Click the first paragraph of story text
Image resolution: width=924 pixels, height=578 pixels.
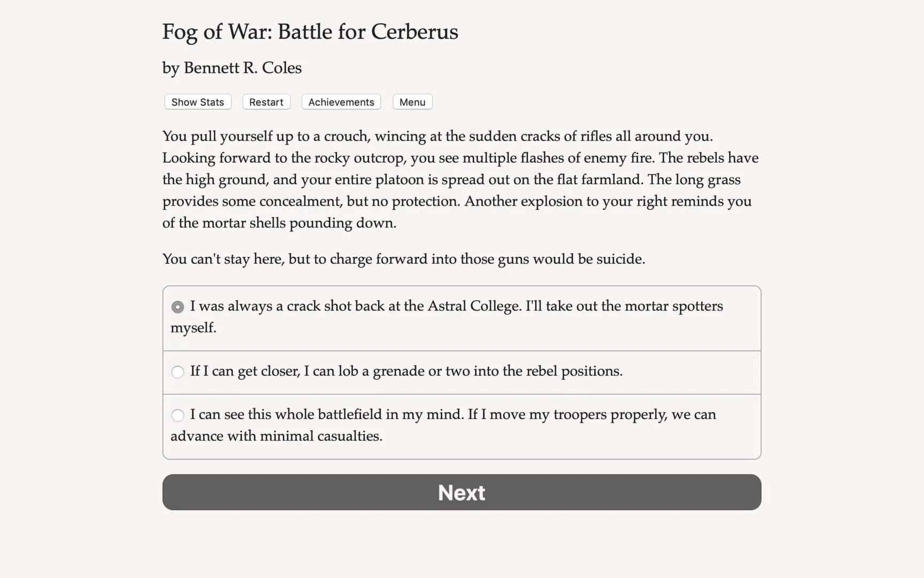tap(460, 179)
